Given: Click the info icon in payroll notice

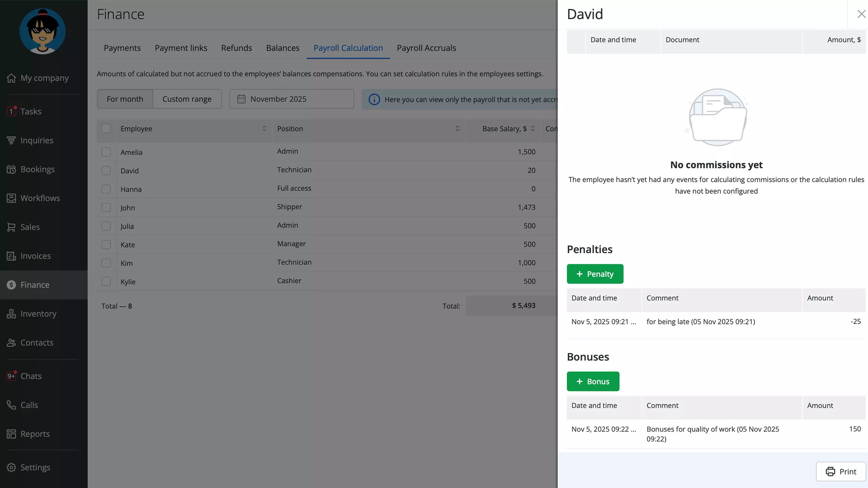Looking at the screenshot, I should [x=374, y=99].
